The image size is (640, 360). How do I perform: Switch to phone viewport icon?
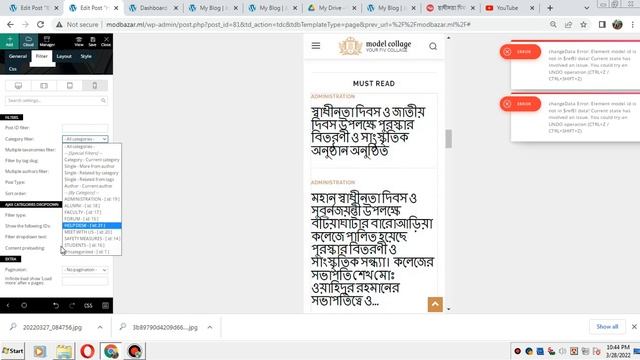pos(95,85)
